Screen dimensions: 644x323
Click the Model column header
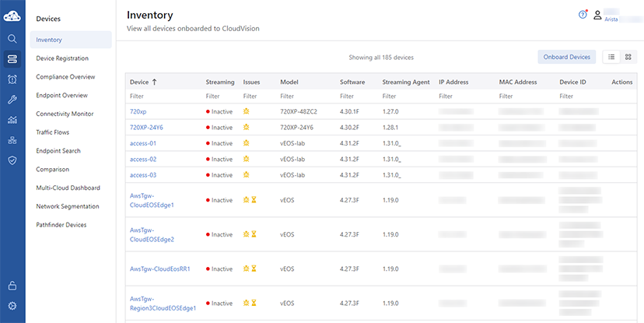click(x=289, y=83)
